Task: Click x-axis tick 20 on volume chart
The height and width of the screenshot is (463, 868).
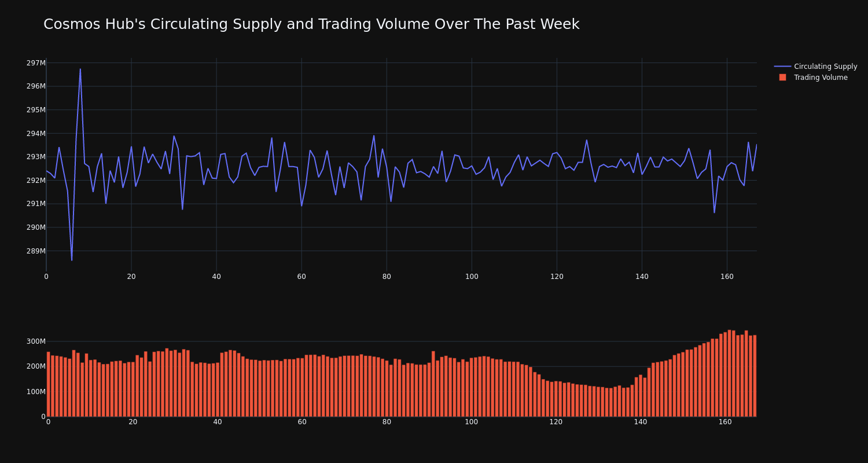Action: click(133, 422)
